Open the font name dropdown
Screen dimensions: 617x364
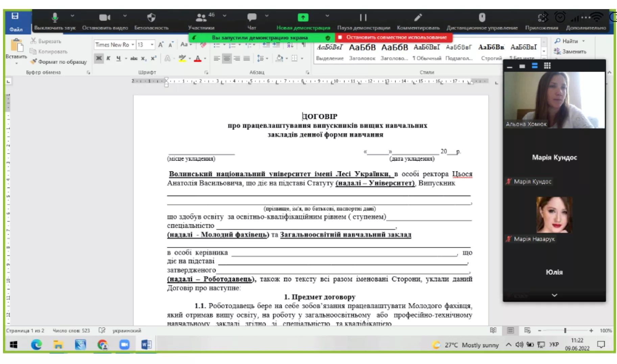(x=133, y=45)
